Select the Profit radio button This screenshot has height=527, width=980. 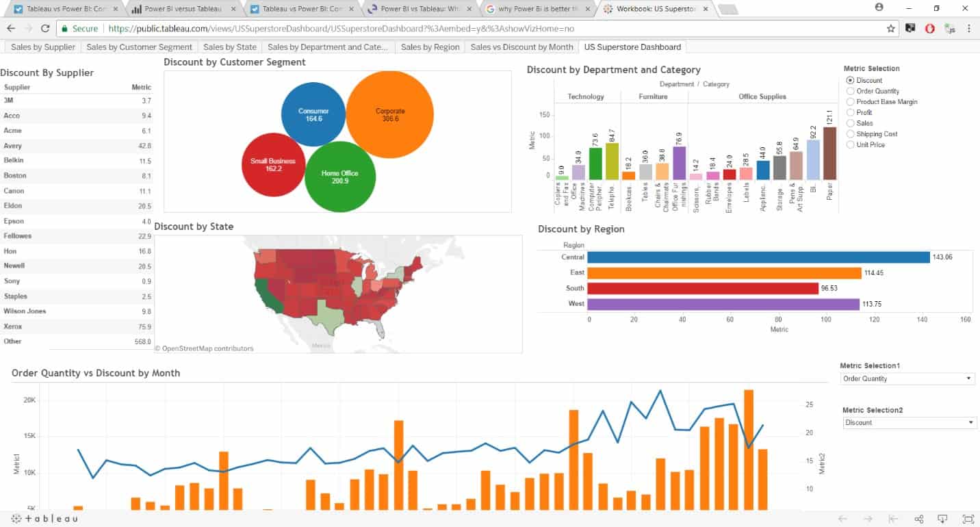(x=850, y=112)
